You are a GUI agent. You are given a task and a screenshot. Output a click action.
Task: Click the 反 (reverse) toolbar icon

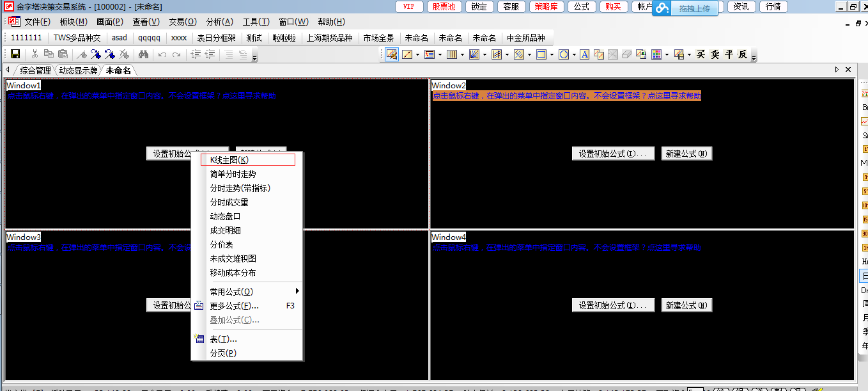(743, 54)
